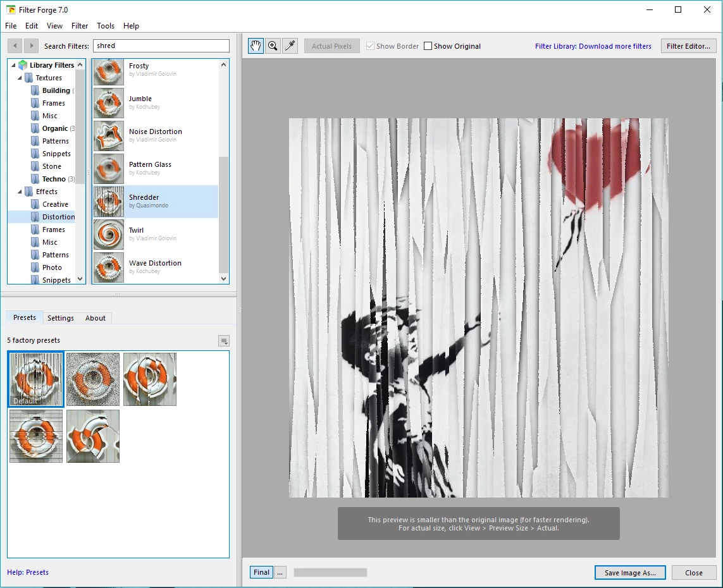Switch to the Presets tab
Viewport: 723px width, 588px height.
click(25, 317)
